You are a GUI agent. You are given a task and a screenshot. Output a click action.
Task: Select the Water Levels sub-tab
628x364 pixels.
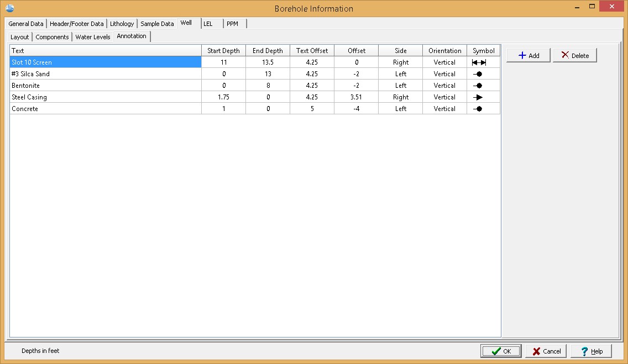93,37
